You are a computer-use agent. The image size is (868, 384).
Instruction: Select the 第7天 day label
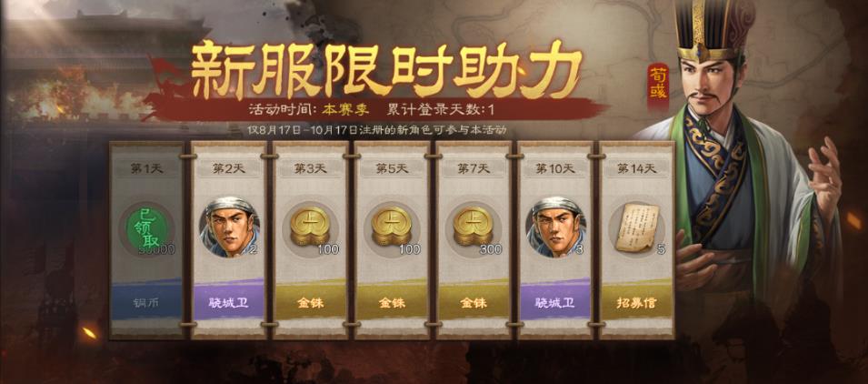click(x=474, y=169)
